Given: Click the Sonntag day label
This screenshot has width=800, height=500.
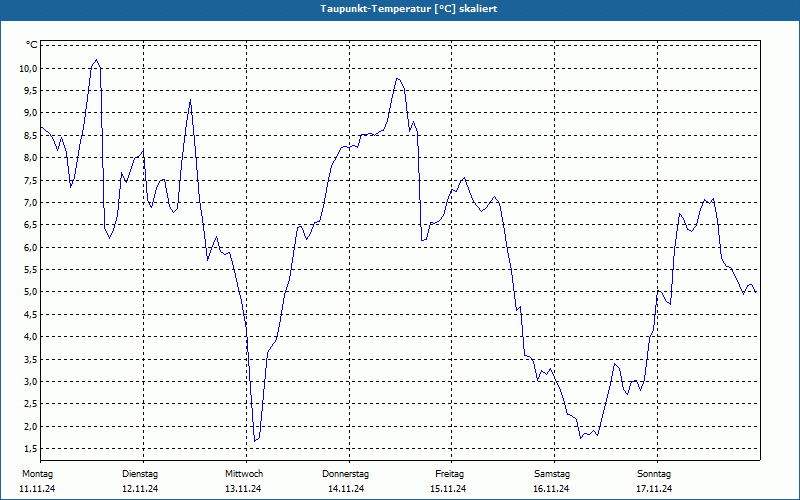Looking at the screenshot, I should tap(654, 474).
